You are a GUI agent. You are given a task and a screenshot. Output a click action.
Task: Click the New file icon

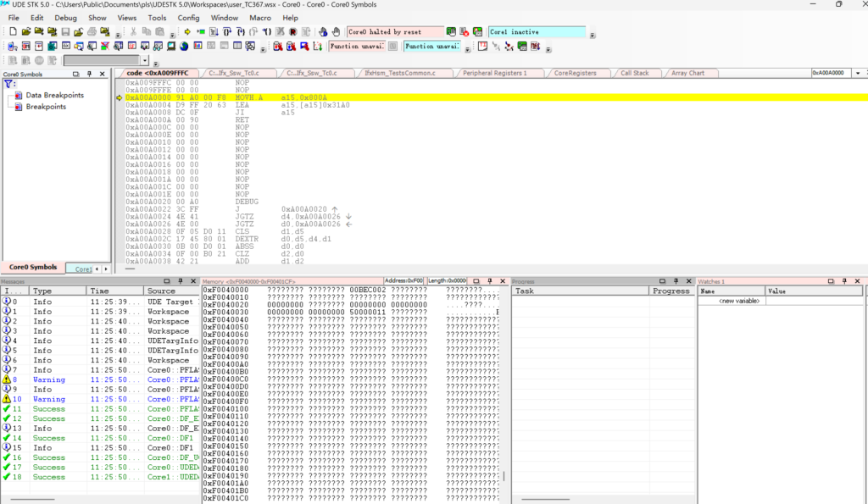point(13,32)
